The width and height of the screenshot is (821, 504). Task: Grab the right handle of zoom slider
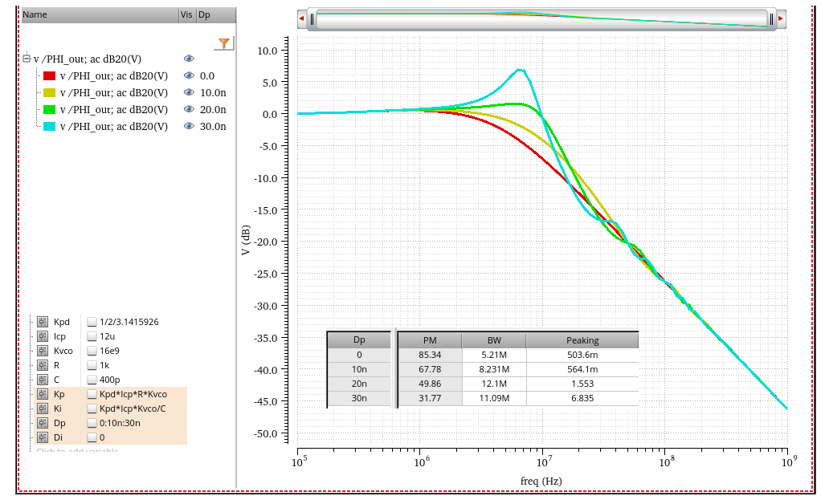click(771, 19)
